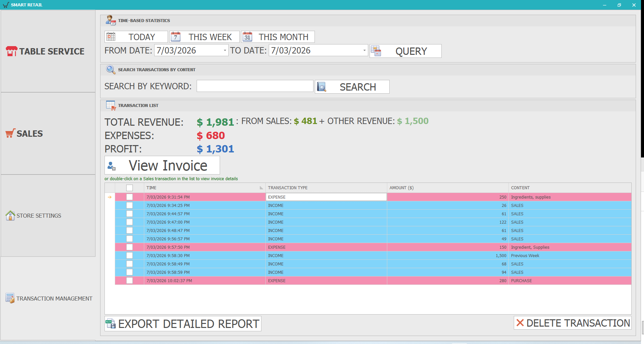
Task: Open the TO DATE dropdown
Action: click(364, 50)
